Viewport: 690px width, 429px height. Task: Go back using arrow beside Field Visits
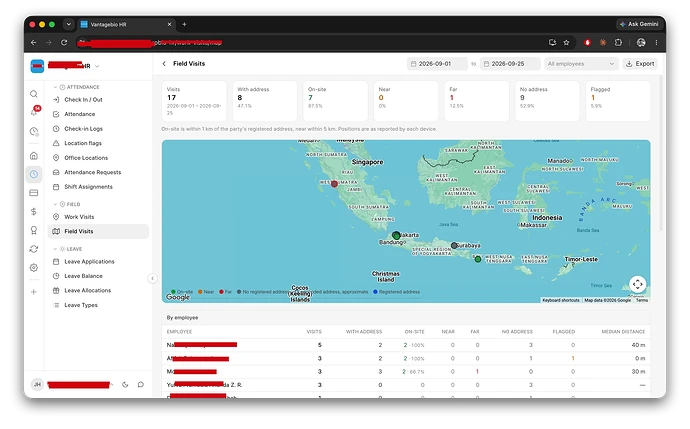coord(164,64)
